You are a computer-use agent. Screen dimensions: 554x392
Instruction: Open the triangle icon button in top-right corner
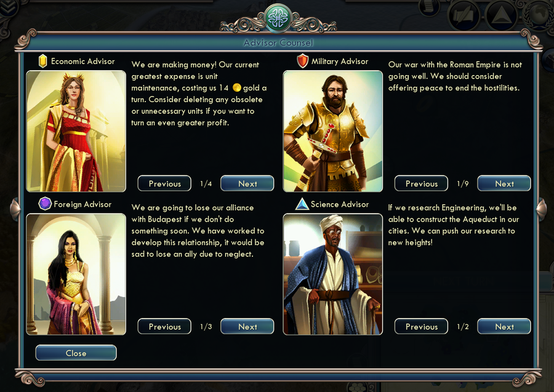pos(501,16)
